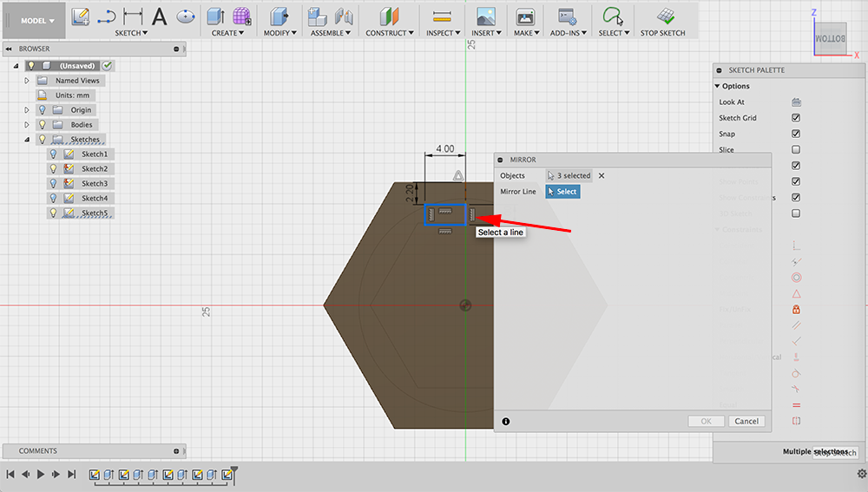
Task: Click the Extrude icon in Create
Action: [x=215, y=16]
